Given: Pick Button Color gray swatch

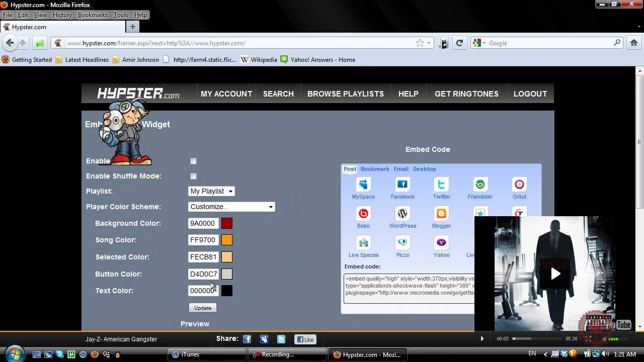Looking at the screenshot, I should click(227, 274).
